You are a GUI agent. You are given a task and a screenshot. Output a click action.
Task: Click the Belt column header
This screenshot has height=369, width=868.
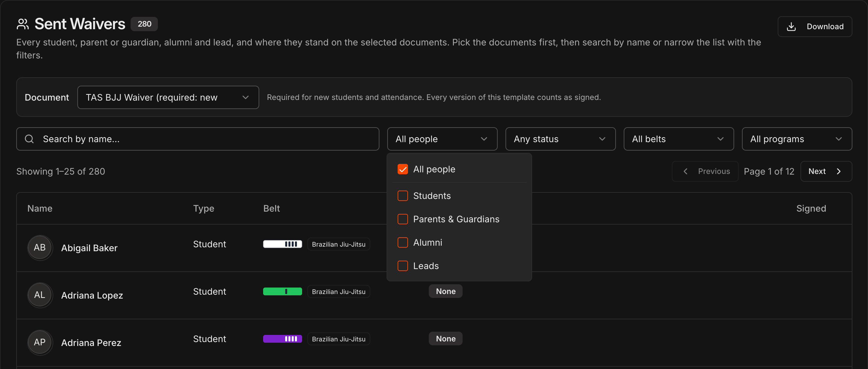(272, 208)
